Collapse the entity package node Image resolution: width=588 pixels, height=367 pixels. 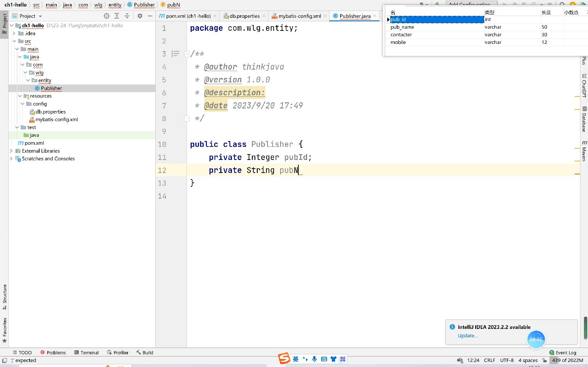28,81
